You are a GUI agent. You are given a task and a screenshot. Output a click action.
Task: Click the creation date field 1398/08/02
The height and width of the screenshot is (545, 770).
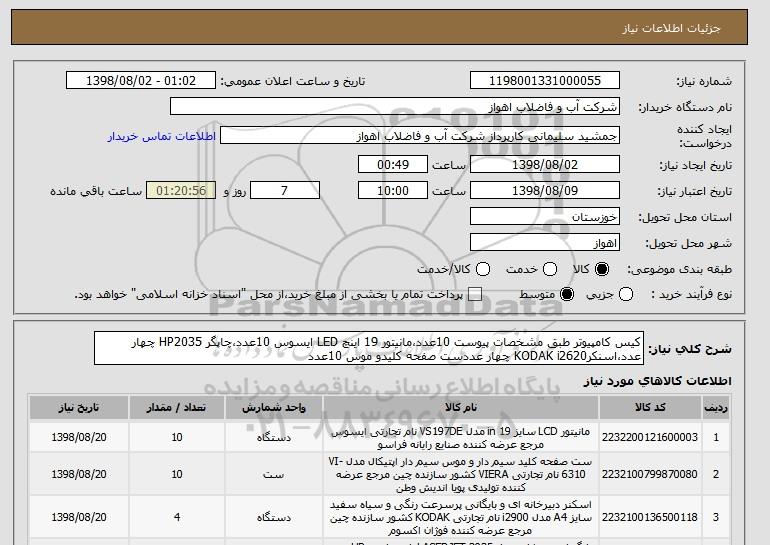[x=545, y=164]
